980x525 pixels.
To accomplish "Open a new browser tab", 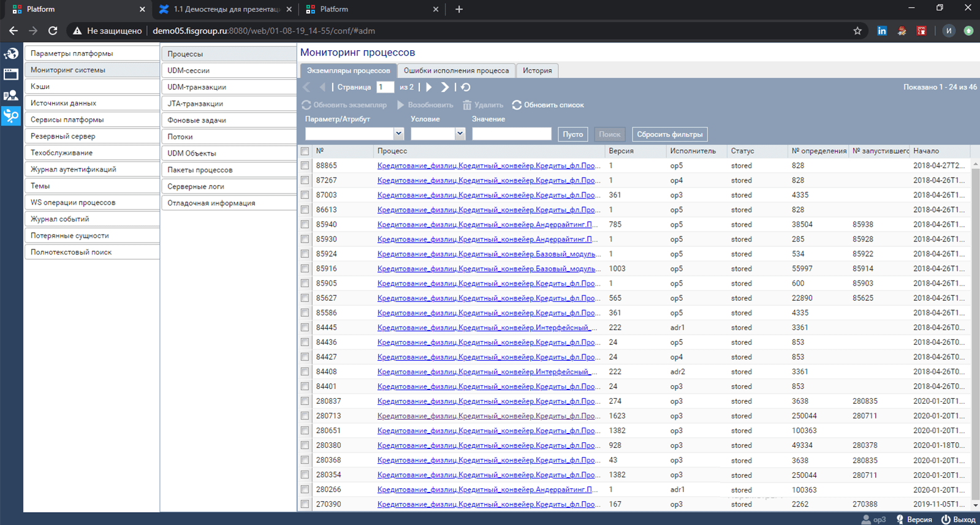I will (x=459, y=9).
